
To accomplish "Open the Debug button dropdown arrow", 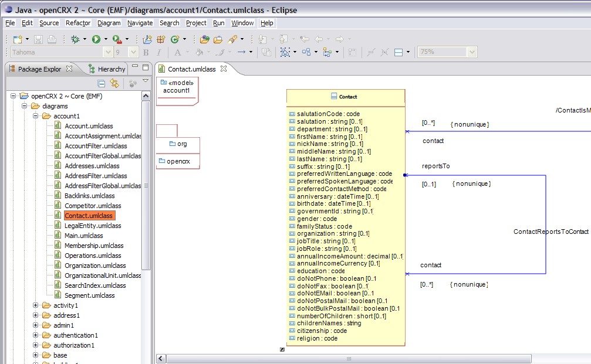I will pyautogui.click(x=85, y=39).
